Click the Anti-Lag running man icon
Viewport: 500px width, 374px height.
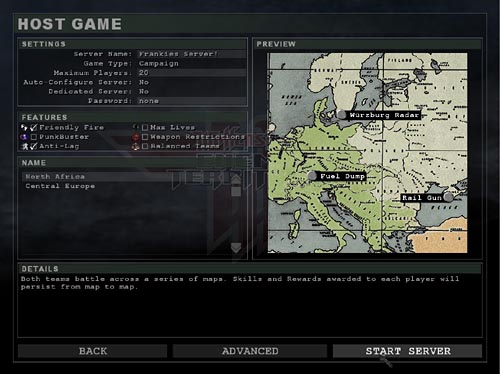point(25,146)
